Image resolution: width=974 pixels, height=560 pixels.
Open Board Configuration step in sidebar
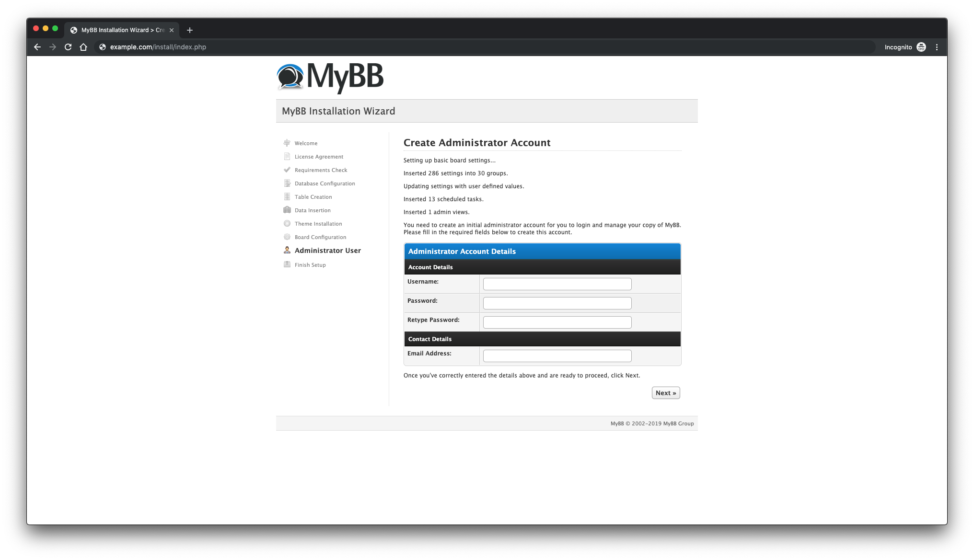coord(320,237)
